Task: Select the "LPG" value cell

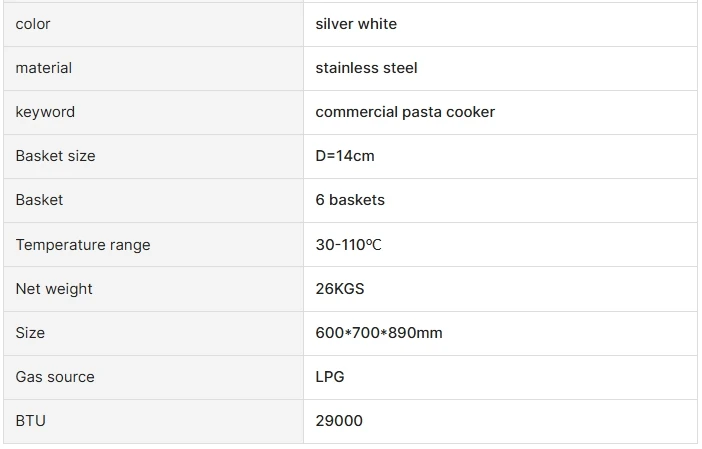Action: [x=330, y=377]
